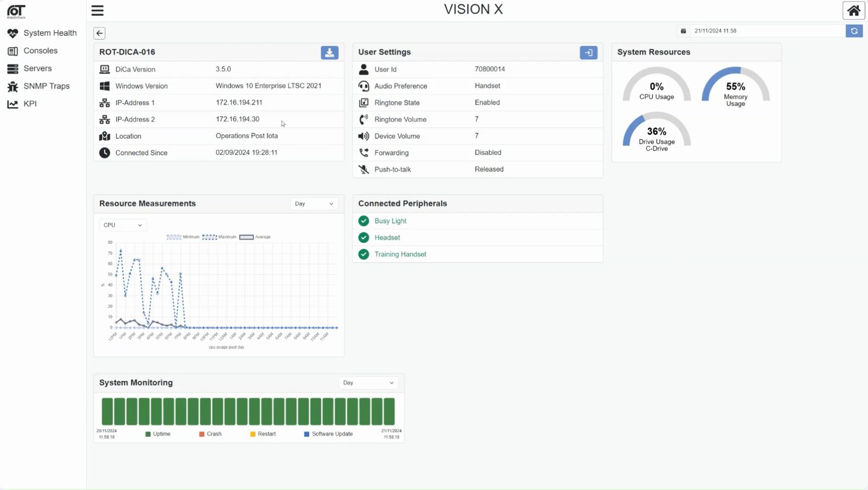Click the Location map icon
Viewport: 868px width, 490px height.
(x=105, y=136)
